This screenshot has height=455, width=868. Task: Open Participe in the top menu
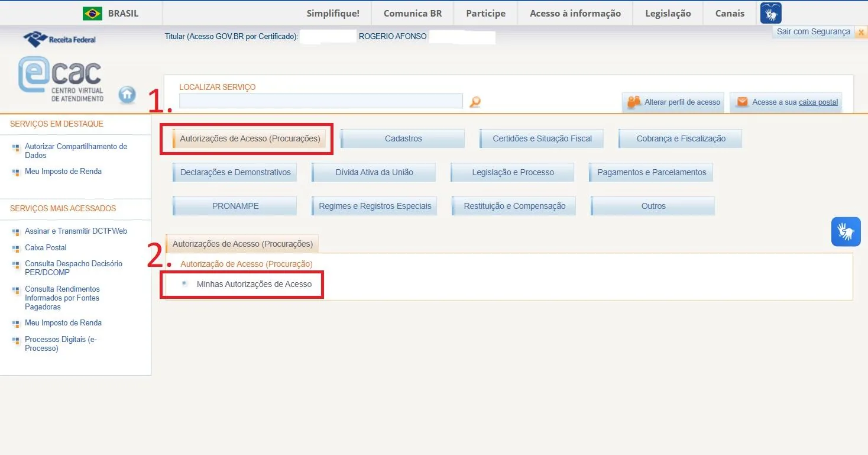point(486,13)
